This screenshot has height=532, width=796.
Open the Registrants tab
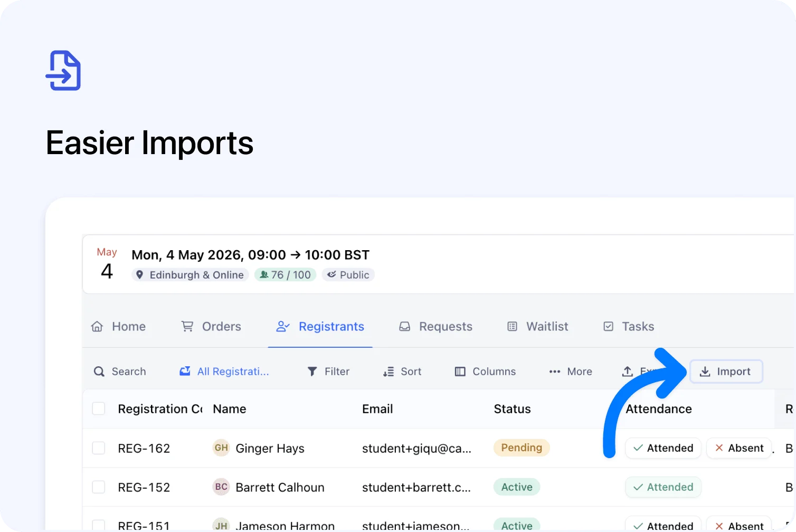click(x=320, y=327)
